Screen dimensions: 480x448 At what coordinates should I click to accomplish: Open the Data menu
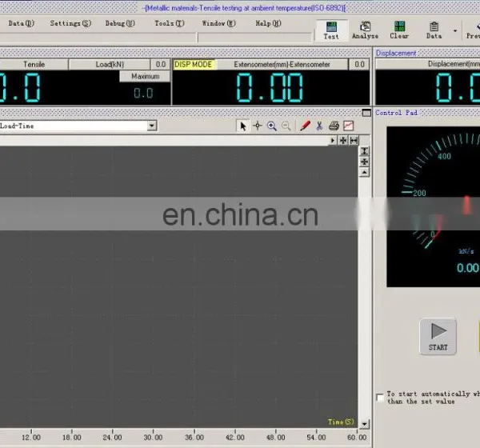(x=21, y=23)
